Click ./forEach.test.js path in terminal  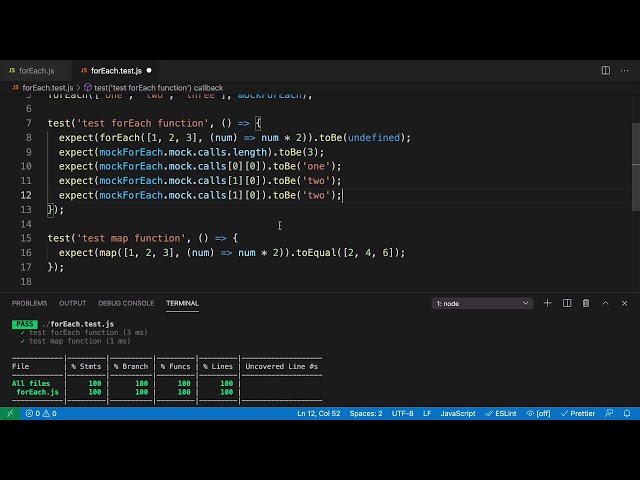click(x=78, y=324)
